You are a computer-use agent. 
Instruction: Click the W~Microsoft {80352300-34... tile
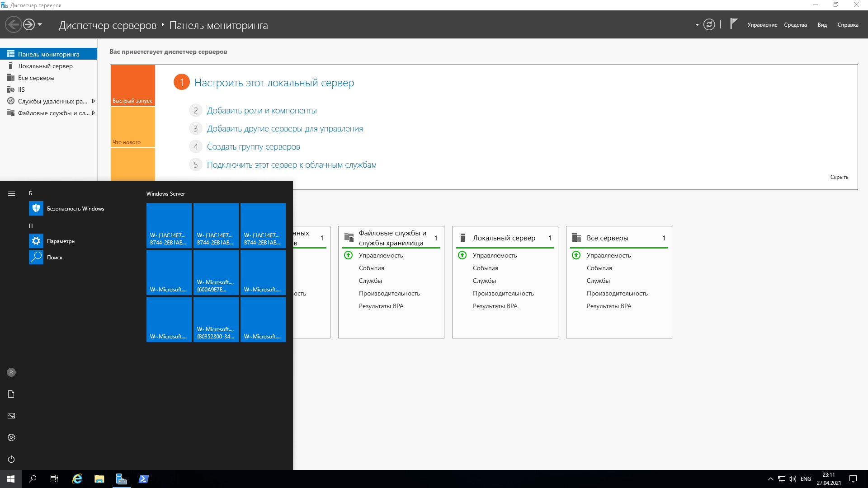[216, 319]
